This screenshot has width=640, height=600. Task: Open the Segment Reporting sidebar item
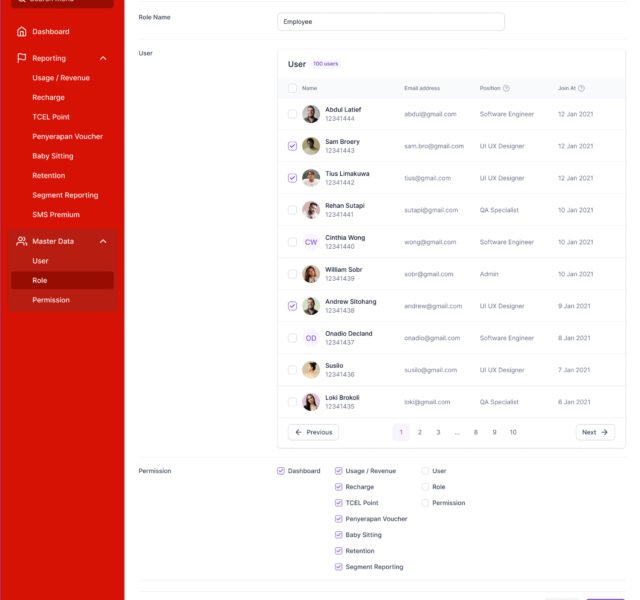65,195
